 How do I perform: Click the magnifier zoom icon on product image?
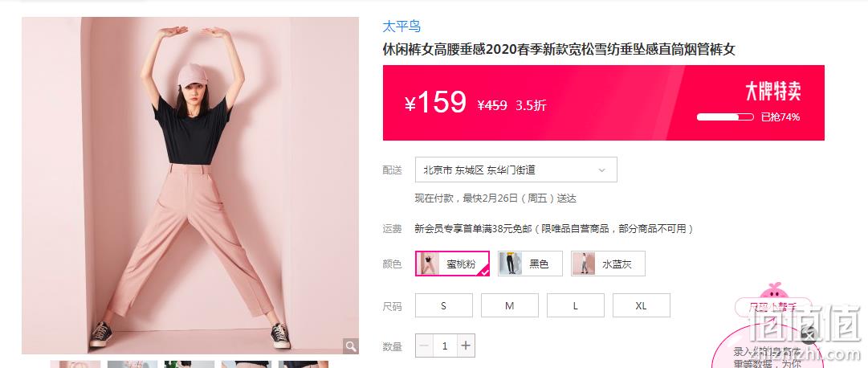pos(350,346)
